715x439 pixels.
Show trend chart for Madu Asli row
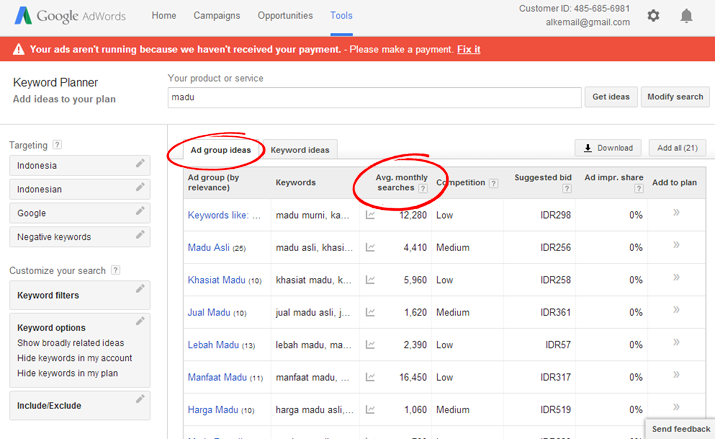click(x=370, y=248)
